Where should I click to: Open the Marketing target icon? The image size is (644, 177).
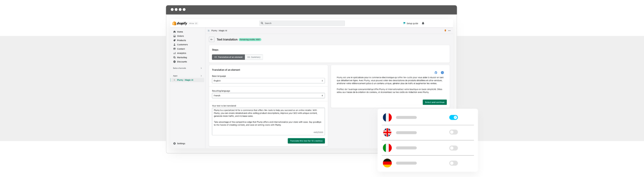click(x=175, y=57)
